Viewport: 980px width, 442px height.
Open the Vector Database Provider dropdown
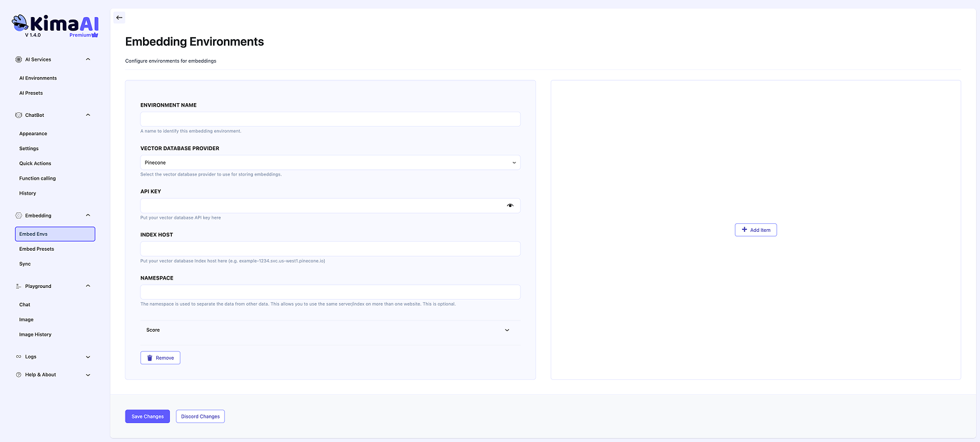tap(330, 162)
